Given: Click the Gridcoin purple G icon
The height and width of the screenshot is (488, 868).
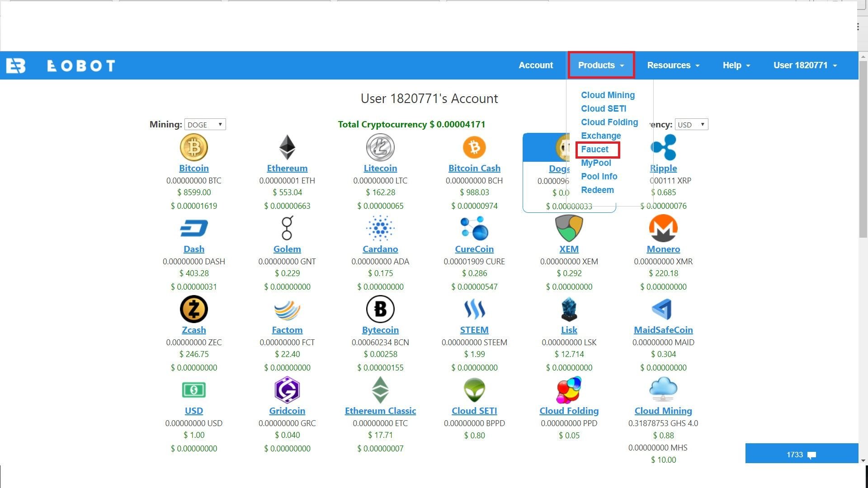Looking at the screenshot, I should (287, 390).
